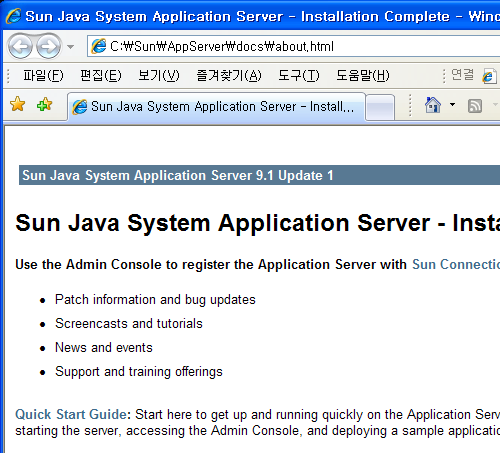
Task: Click the page icon in the address bar
Action: (99, 46)
